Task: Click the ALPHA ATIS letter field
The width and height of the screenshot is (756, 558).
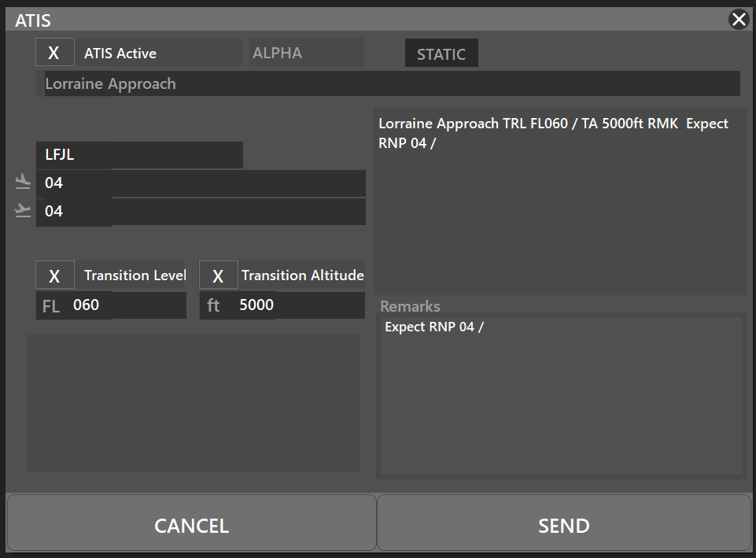Action: 307,53
